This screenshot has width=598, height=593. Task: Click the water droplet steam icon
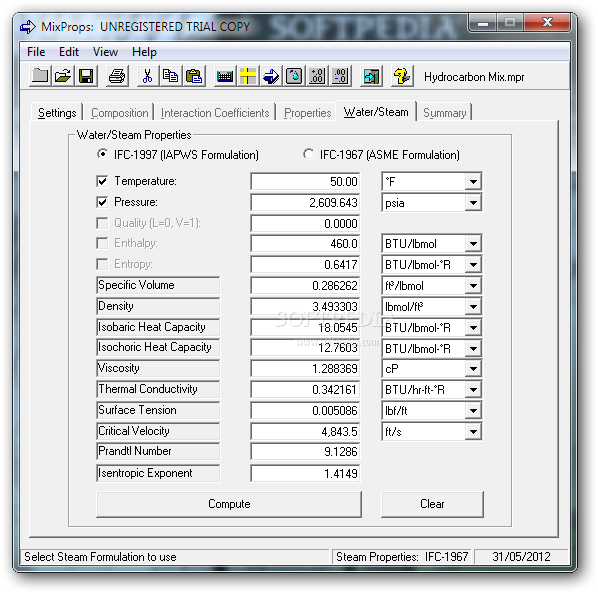point(294,76)
